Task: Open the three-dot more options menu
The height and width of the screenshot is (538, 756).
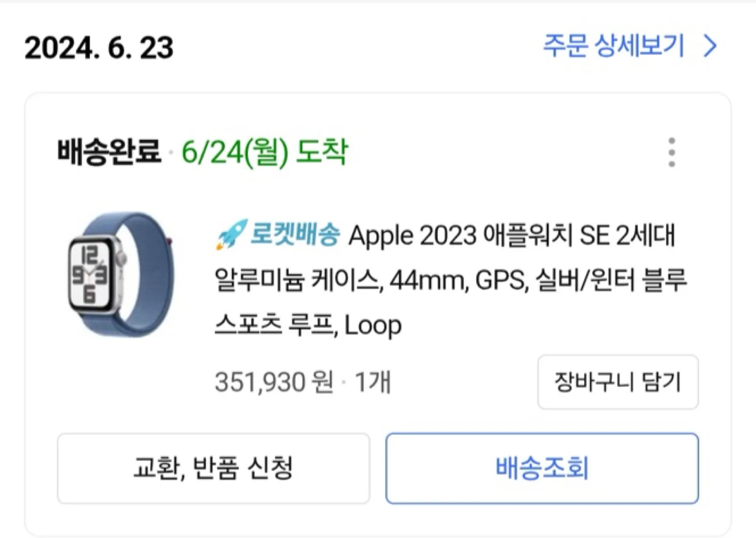Action: (x=671, y=152)
